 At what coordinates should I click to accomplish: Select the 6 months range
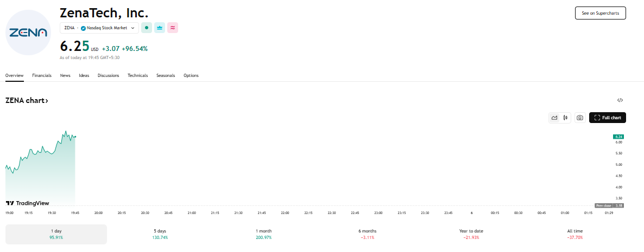(368, 234)
